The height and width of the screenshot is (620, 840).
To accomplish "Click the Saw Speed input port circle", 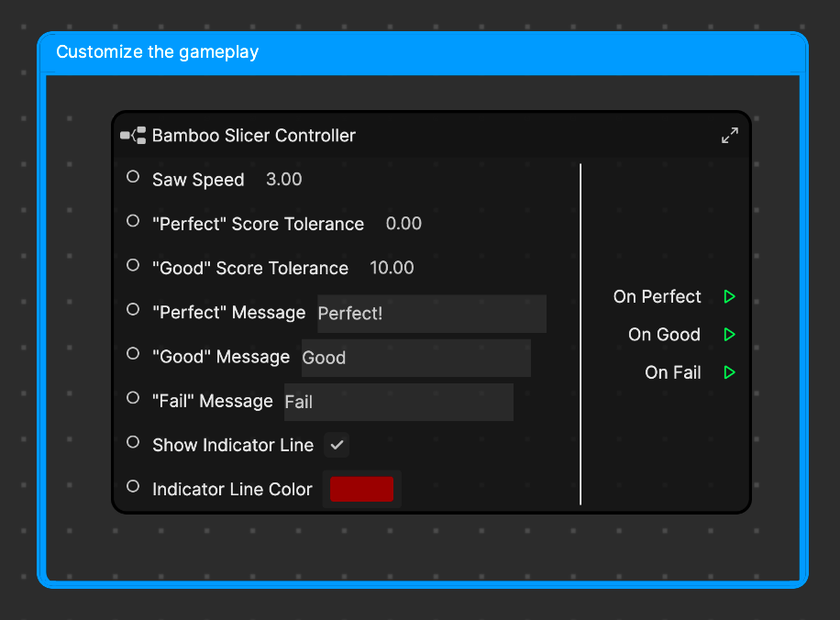I will tap(133, 177).
